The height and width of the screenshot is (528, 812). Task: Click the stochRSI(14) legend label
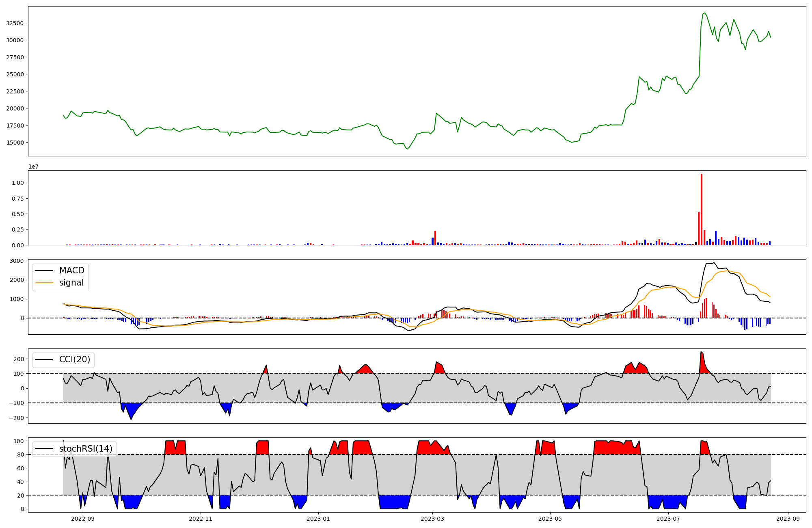[x=86, y=449]
